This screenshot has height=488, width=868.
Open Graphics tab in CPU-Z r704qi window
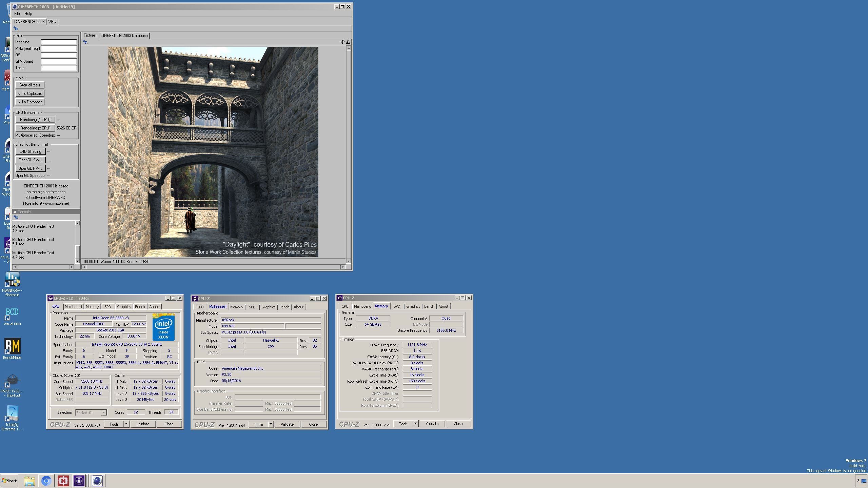coord(124,307)
